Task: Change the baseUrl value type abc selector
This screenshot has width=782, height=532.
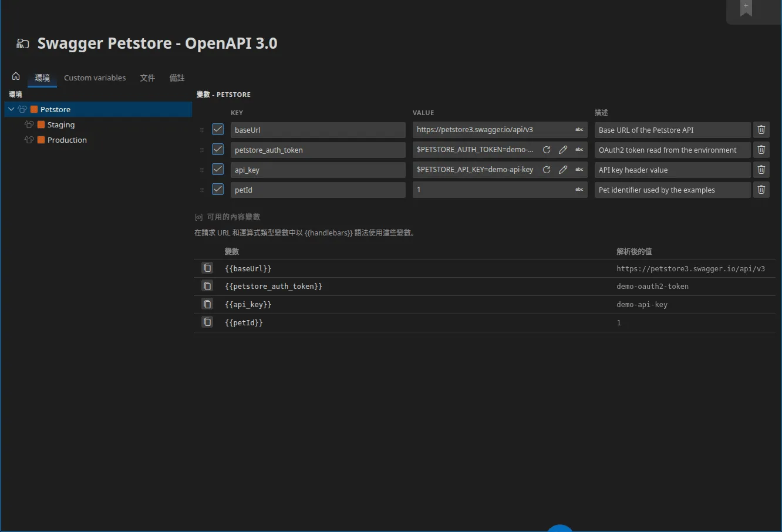Action: 579,130
